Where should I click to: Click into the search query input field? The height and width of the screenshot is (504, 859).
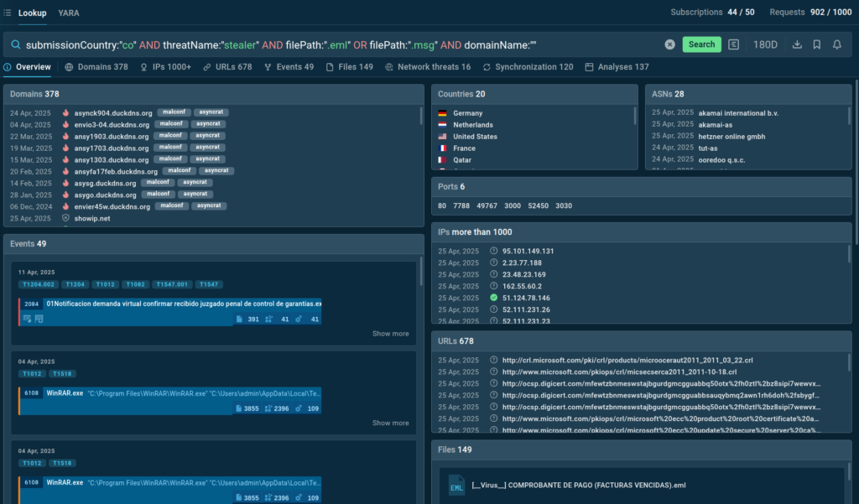point(336,44)
